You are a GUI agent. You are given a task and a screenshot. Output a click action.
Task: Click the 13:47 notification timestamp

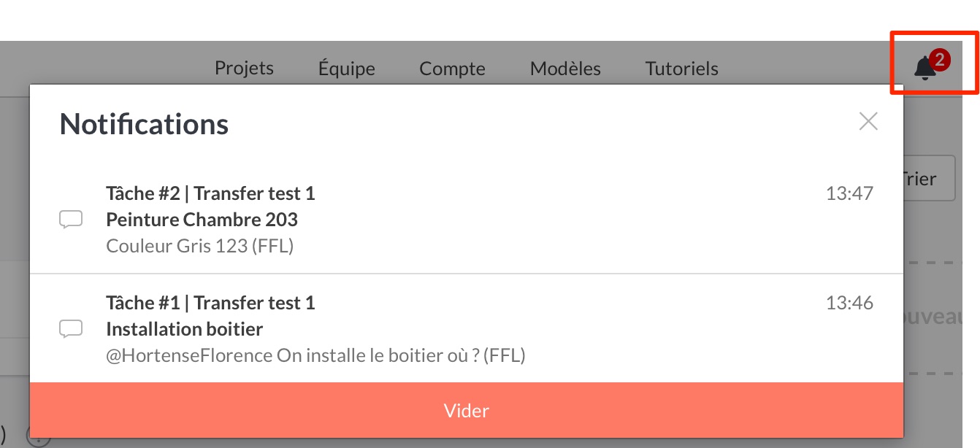click(849, 193)
